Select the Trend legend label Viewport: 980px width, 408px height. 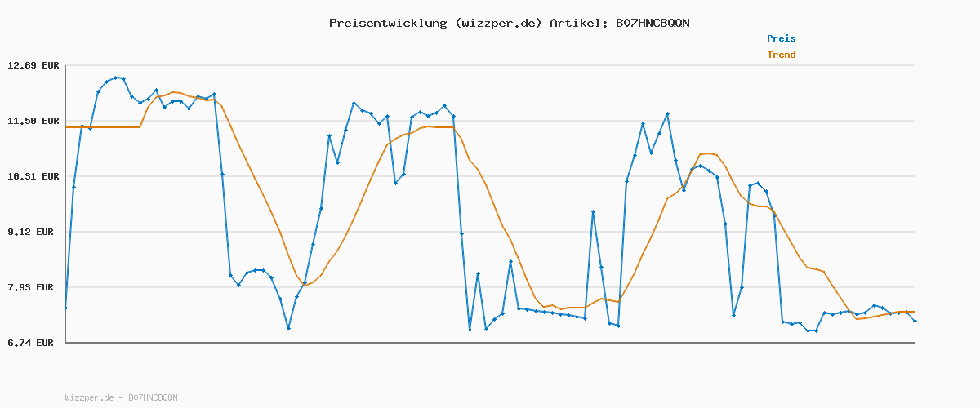(x=781, y=55)
